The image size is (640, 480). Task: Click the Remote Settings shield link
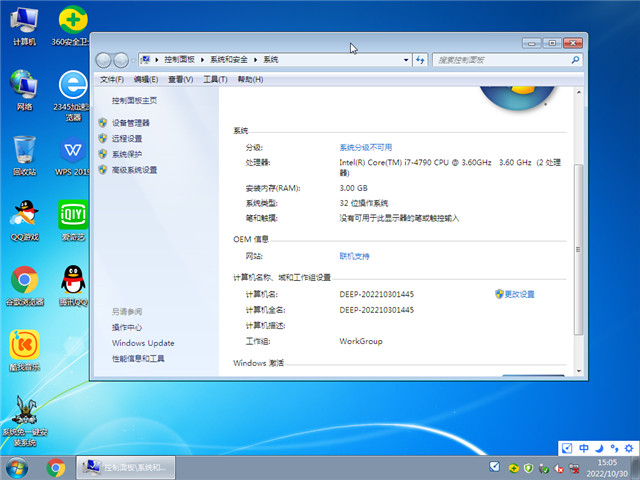click(127, 139)
